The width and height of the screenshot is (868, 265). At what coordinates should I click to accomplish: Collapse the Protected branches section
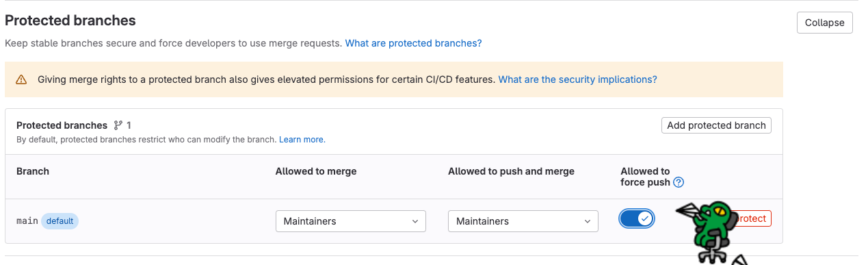coord(825,23)
